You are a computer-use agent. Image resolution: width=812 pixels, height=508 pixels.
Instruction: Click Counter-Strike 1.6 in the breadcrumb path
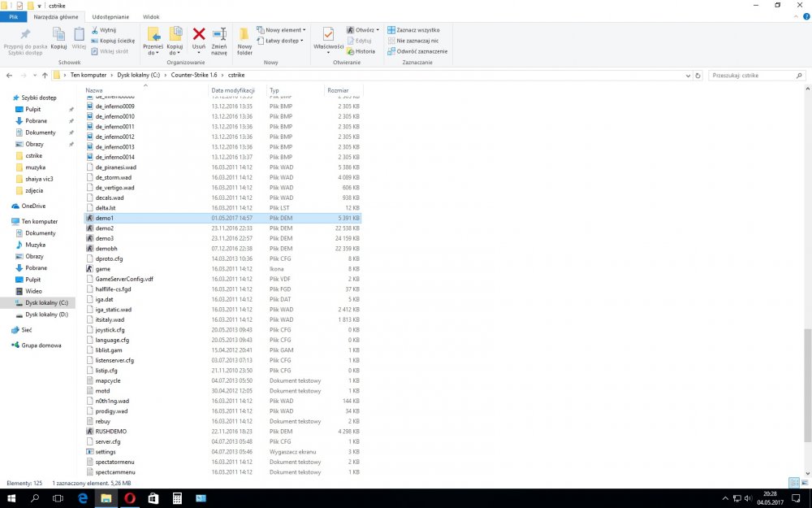194,75
